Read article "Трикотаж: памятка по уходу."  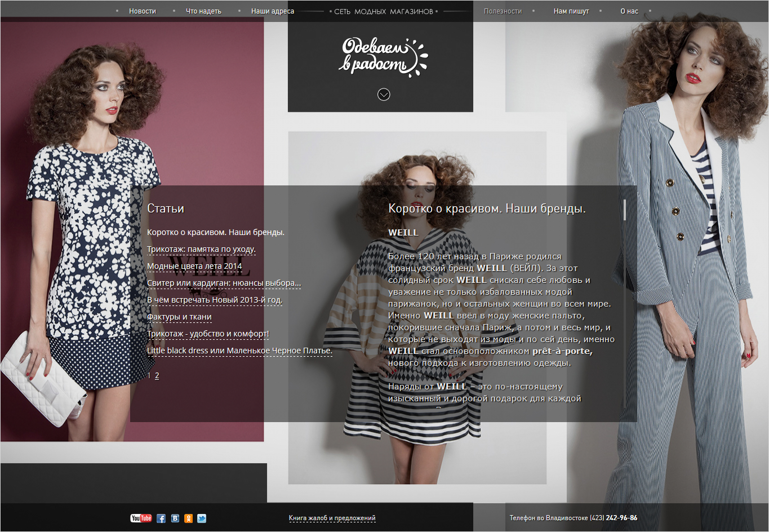(x=201, y=249)
